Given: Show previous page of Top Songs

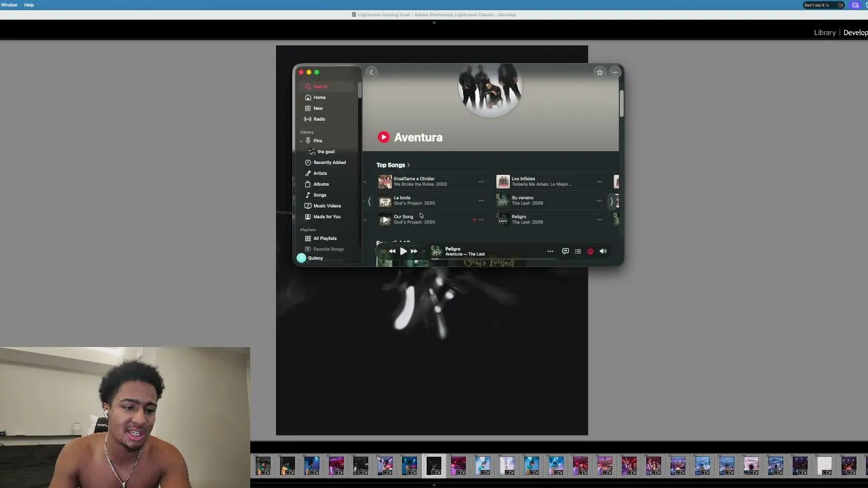Looking at the screenshot, I should [x=369, y=201].
